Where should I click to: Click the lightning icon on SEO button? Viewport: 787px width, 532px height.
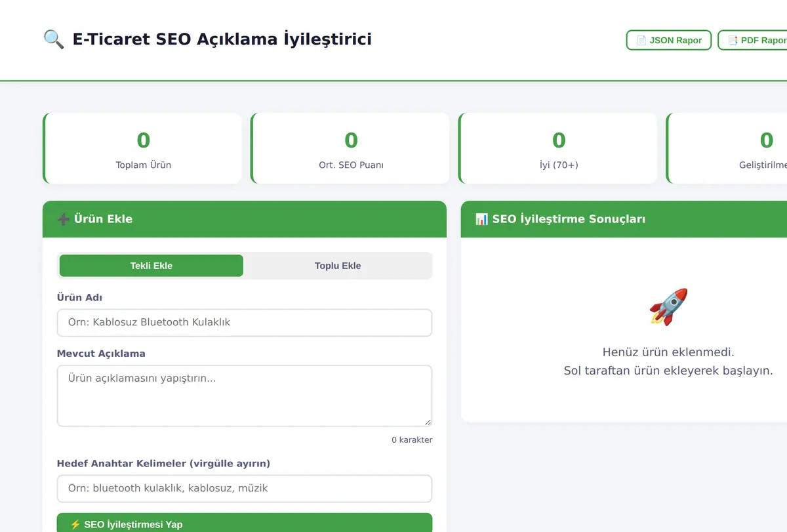[75, 525]
